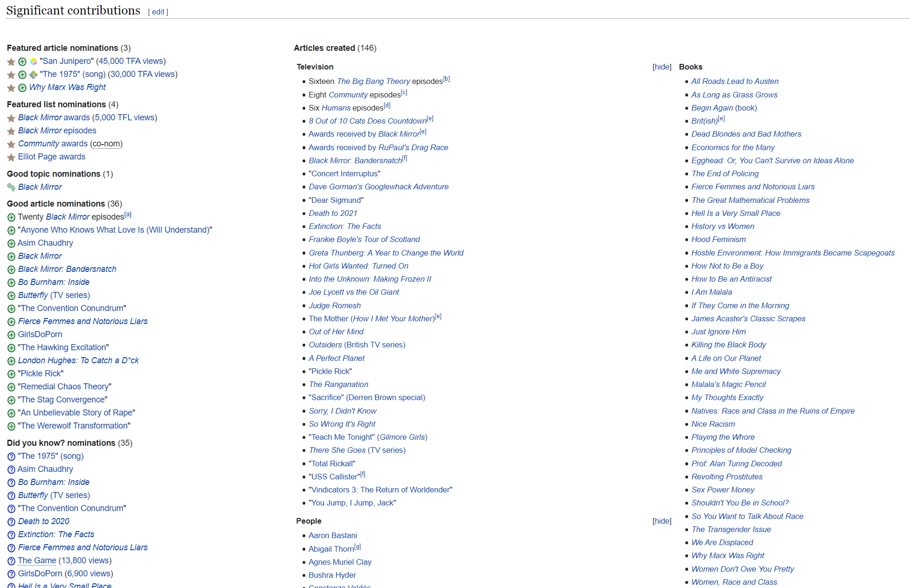Click the star icon beside Black Mirror awards
The image size is (910, 588).
click(x=11, y=118)
